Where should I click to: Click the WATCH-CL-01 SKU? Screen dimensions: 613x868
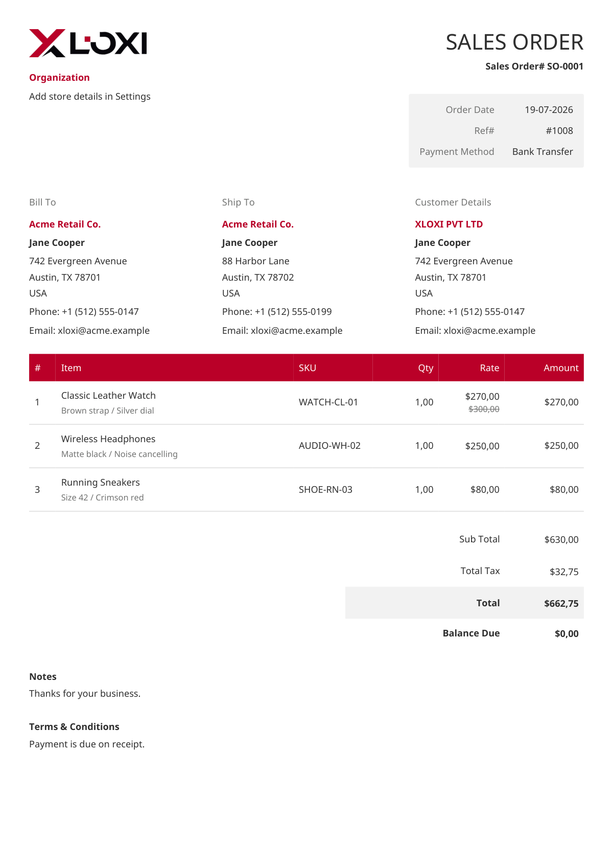[328, 402]
